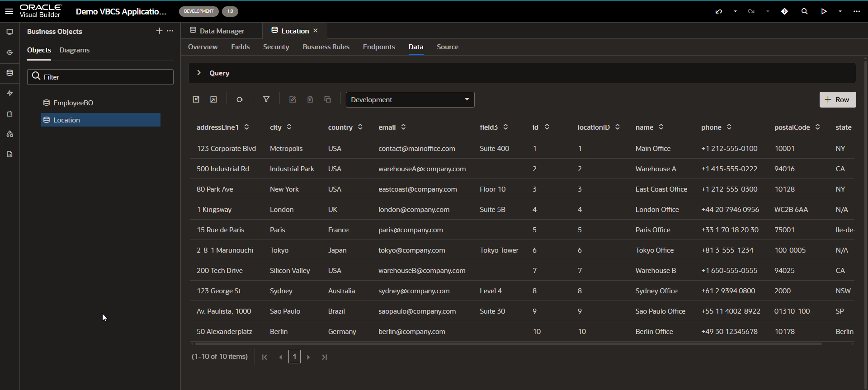868x390 pixels.
Task: Open the Development environment dropdown
Action: [x=410, y=99]
